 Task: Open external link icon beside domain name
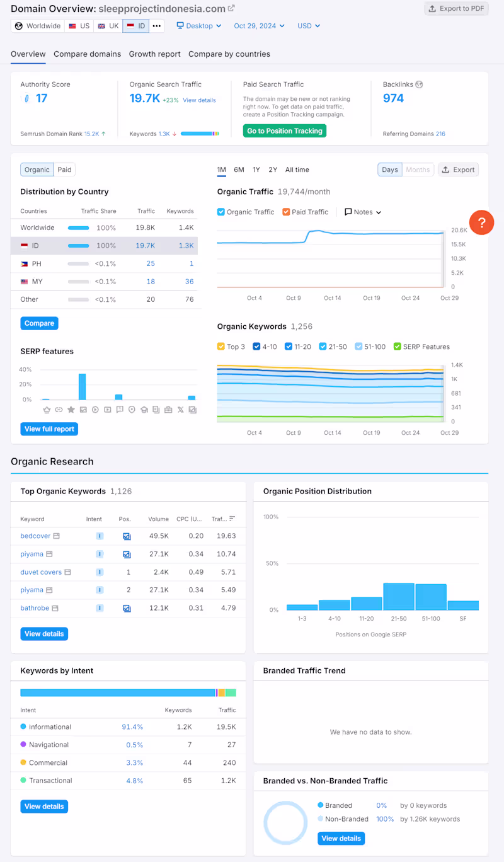(231, 8)
